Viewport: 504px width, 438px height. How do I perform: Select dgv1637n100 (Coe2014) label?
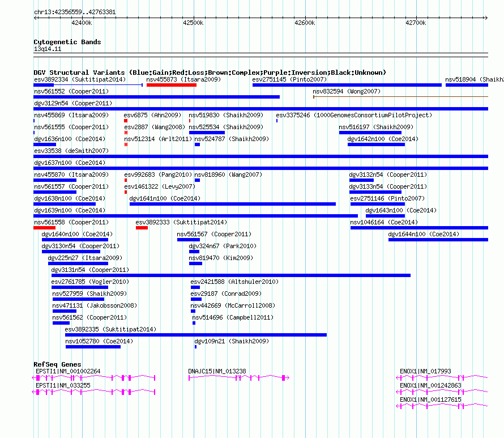[70, 163]
